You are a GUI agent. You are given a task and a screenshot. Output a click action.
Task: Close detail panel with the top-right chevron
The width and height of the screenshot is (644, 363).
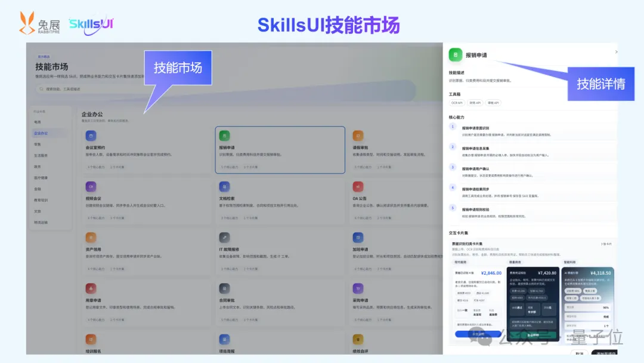point(616,52)
